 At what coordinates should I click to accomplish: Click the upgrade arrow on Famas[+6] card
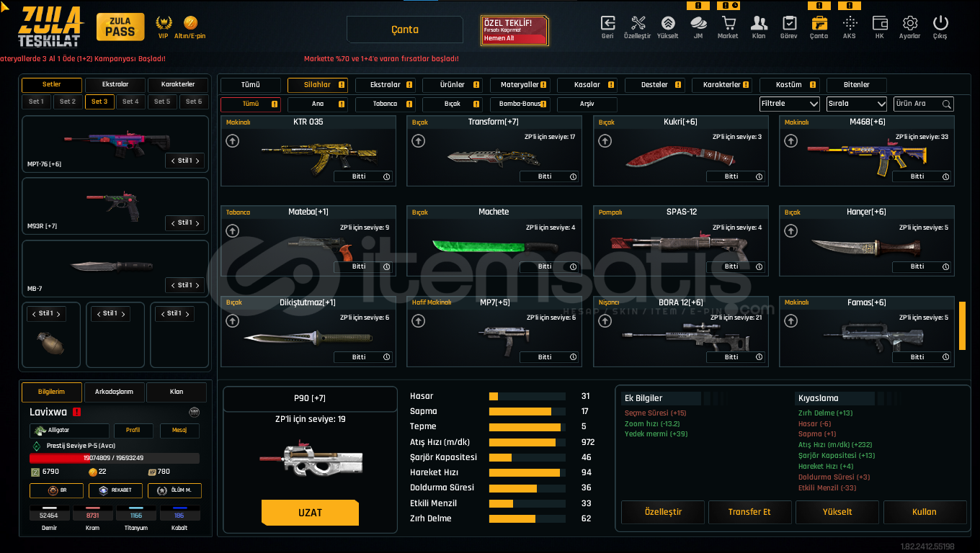[790, 321]
